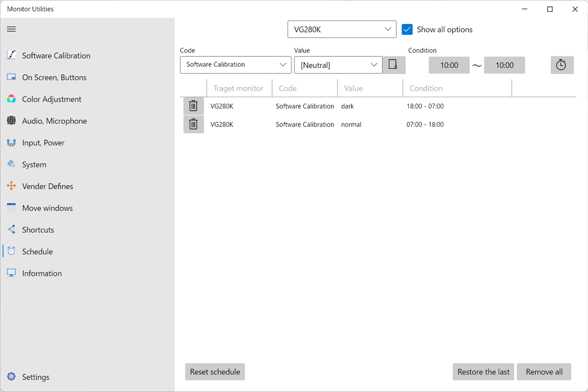588x392 pixels.
Task: Open the Information section
Action: 42,273
